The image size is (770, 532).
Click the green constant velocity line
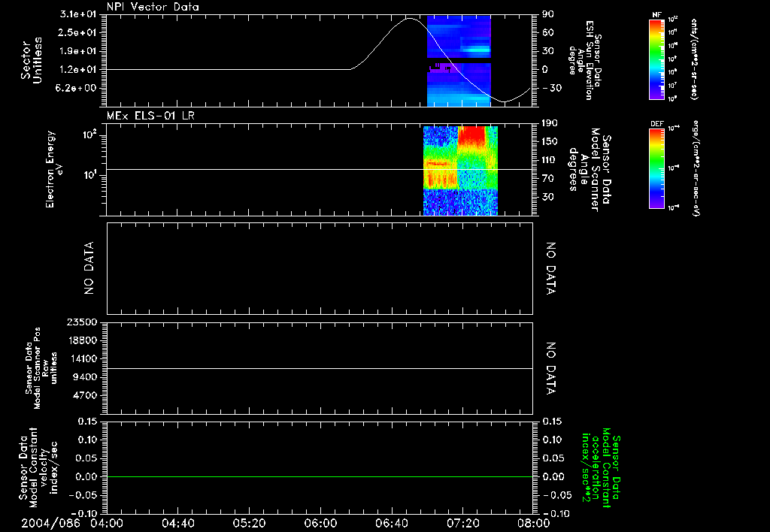point(320,476)
